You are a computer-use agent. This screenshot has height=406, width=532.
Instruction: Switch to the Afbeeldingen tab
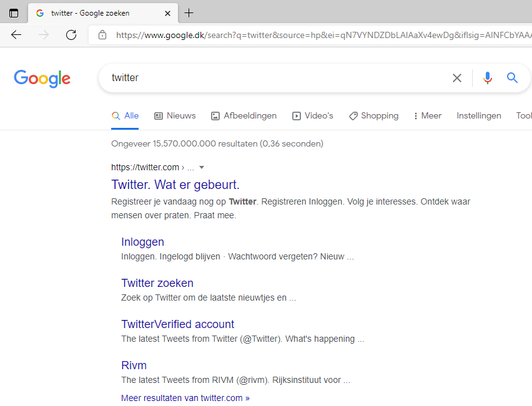tap(244, 116)
